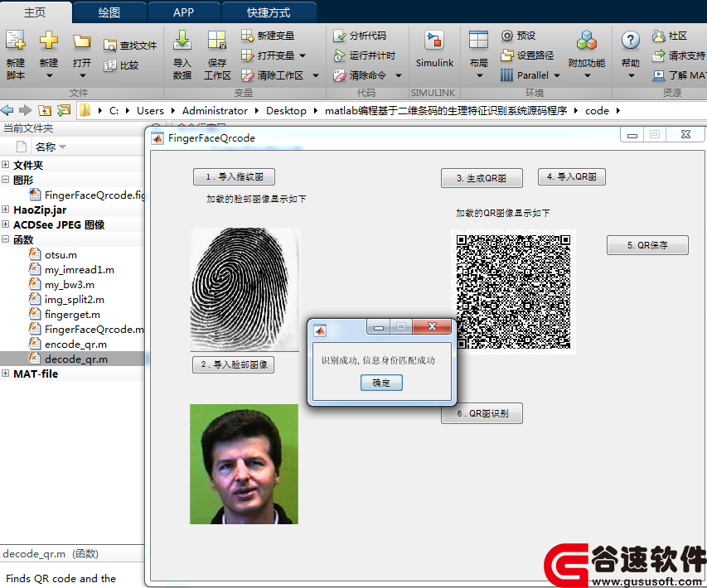Switch to the 绘图 (Plots) tab
The image size is (707, 588).
point(109,12)
